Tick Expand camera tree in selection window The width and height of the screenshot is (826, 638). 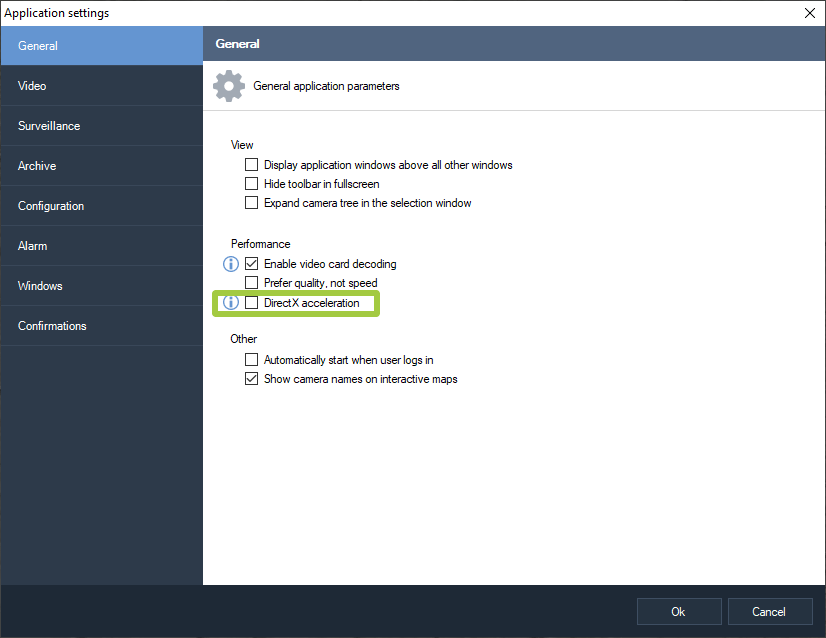[252, 203]
